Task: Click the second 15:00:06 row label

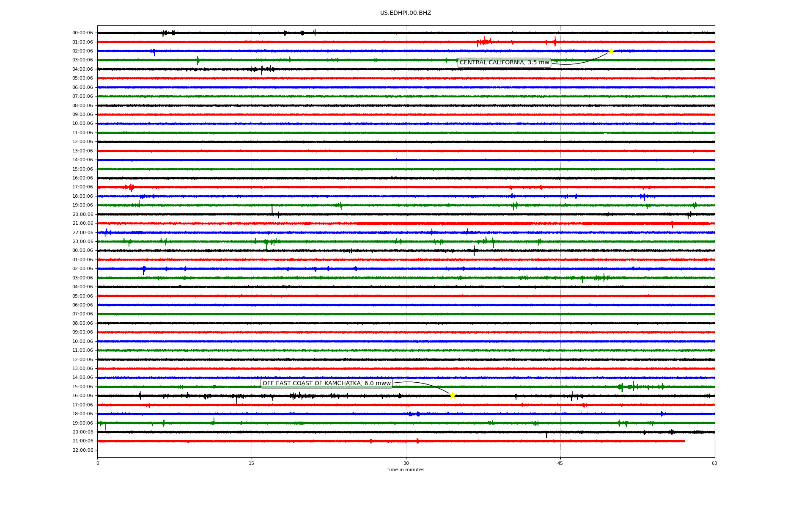Action: pos(82,387)
